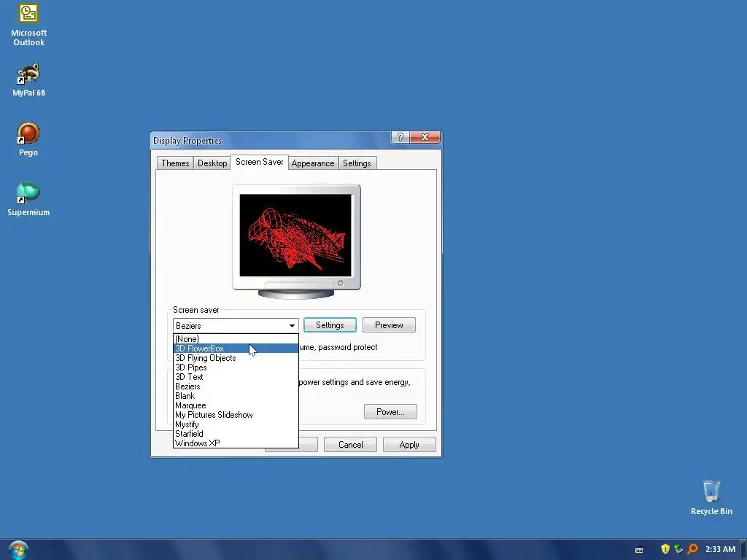The image size is (747, 560).
Task: Choose Marquee from the list
Action: point(236,405)
